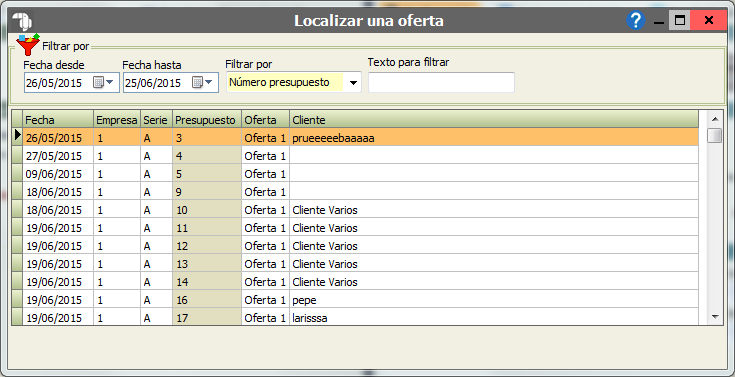
Task: Sort by the Empresa column header
Action: click(117, 120)
